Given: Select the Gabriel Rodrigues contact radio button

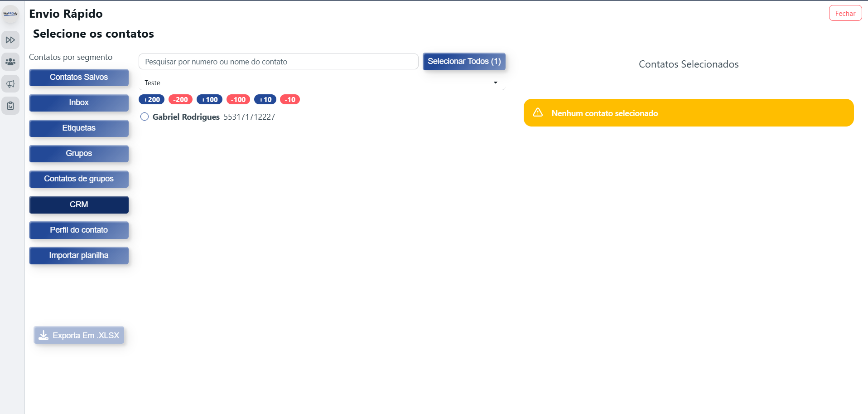Looking at the screenshot, I should coord(145,117).
